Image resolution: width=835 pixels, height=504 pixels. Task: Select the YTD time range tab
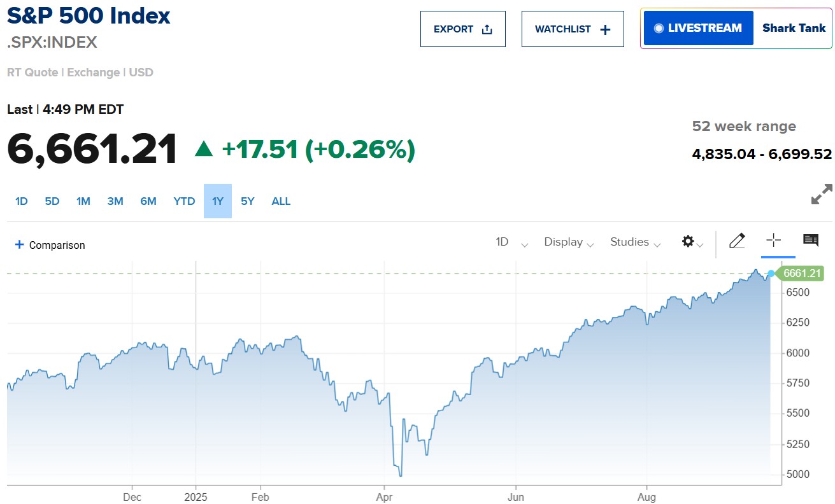click(184, 201)
